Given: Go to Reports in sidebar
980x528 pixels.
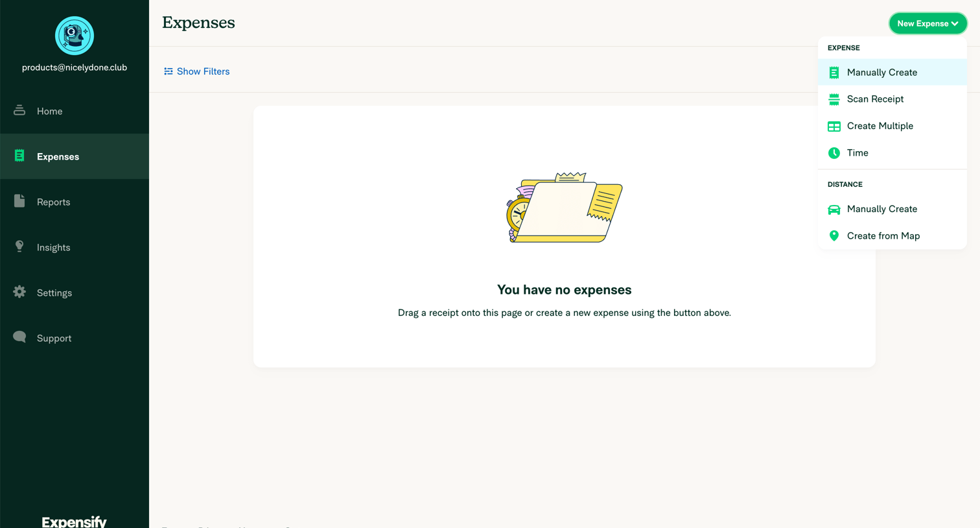Looking at the screenshot, I should (x=75, y=202).
